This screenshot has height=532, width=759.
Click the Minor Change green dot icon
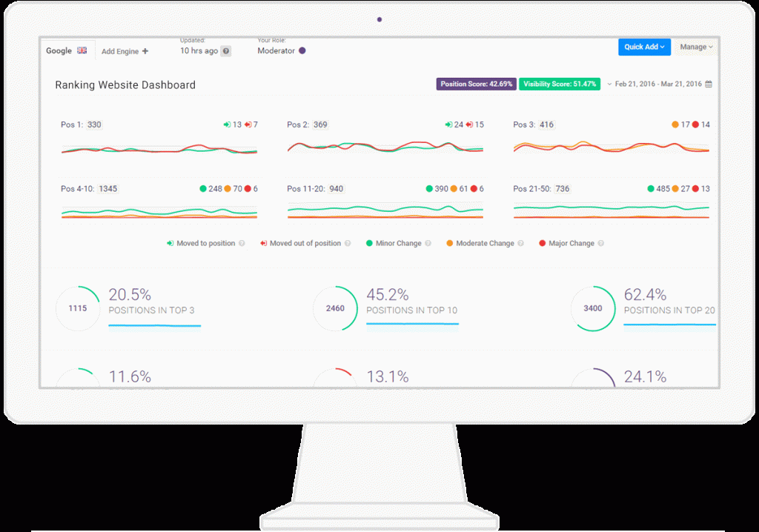(369, 243)
